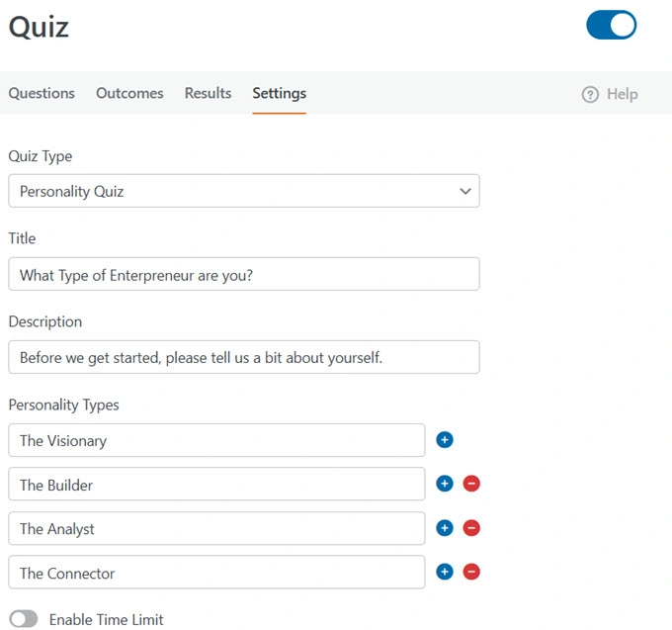672x630 pixels.
Task: Remove The Builder personality type
Action: click(x=471, y=484)
